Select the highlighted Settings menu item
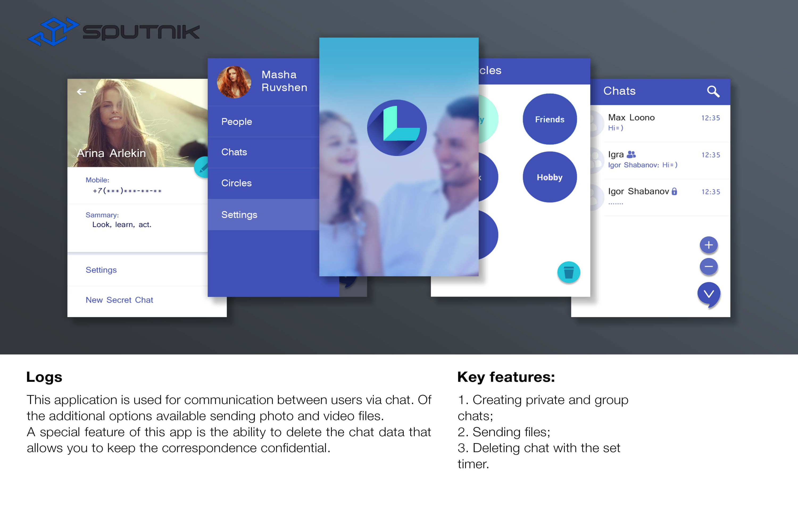Viewport: 798px width, 532px height. click(263, 214)
